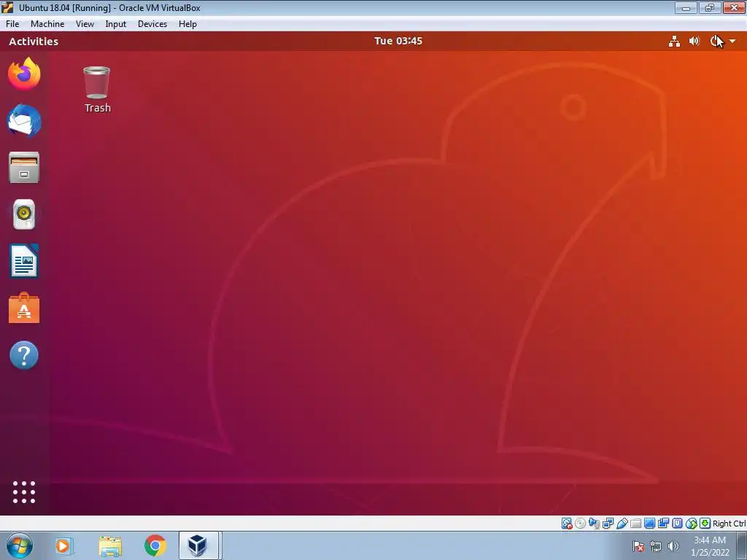Expand the Ubuntu system menu arrow
The image size is (747, 560).
(732, 42)
